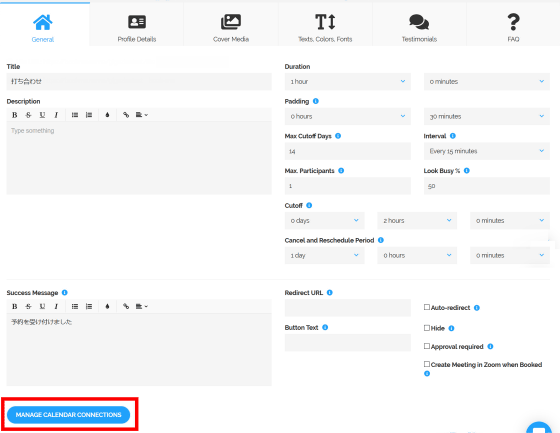
Task: Open Cutoff days dropdown showing 0 days
Action: (324, 220)
